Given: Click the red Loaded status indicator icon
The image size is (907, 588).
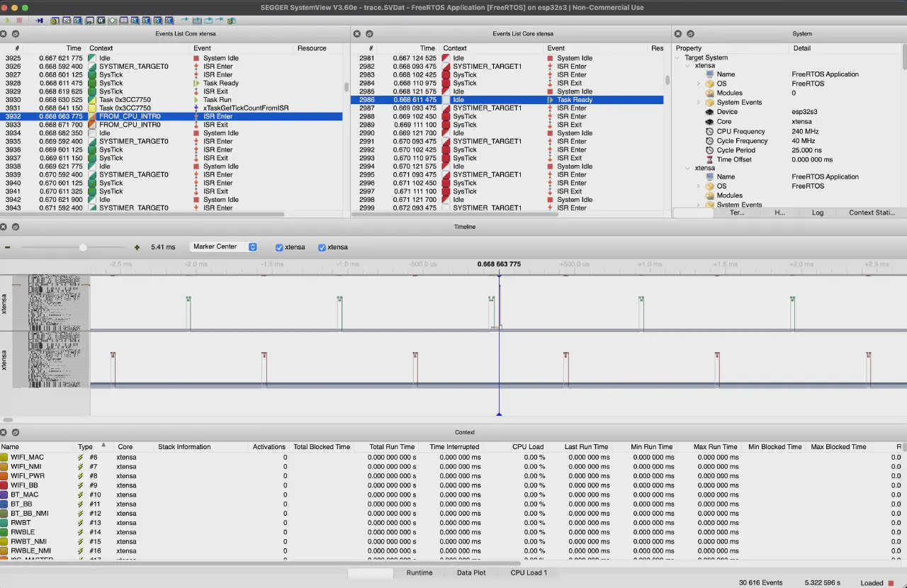Looking at the screenshot, I should [891, 583].
